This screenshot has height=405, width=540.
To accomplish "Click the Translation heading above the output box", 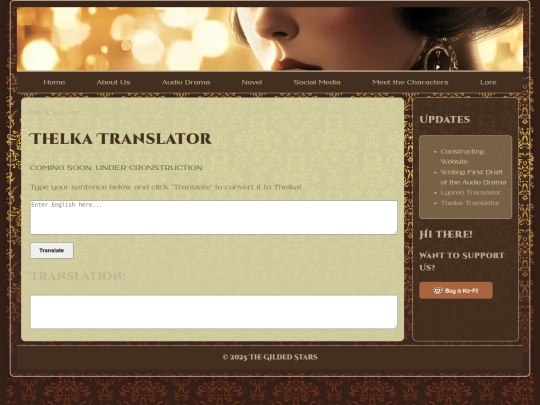I will pos(77,276).
